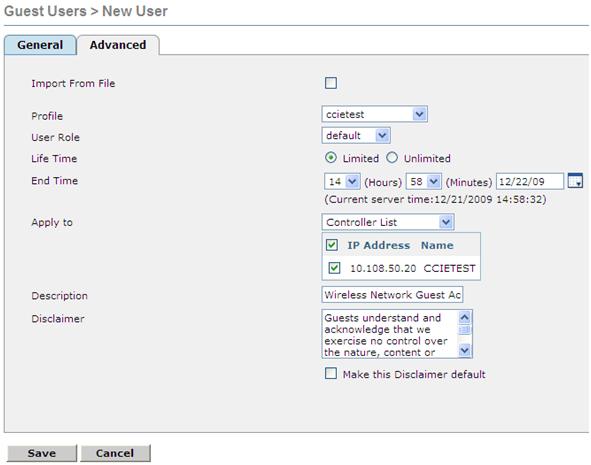The width and height of the screenshot is (591, 465).
Task: Click the End Time date field
Action: point(530,182)
